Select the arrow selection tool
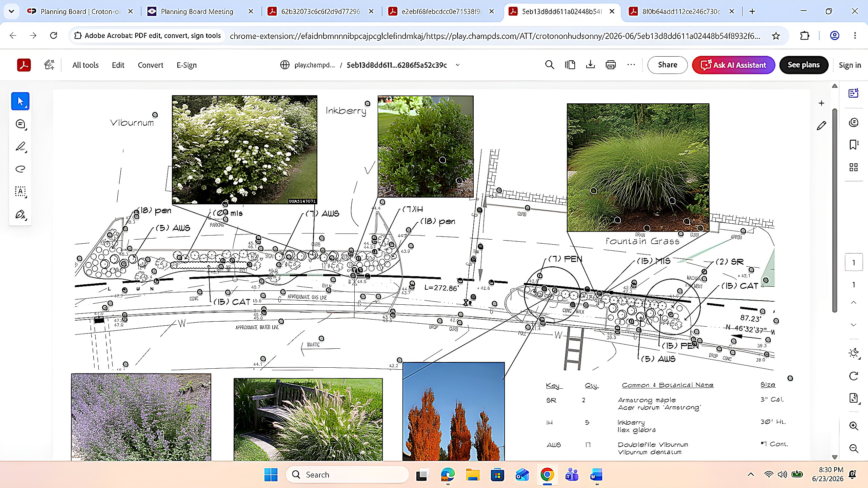 [x=20, y=101]
